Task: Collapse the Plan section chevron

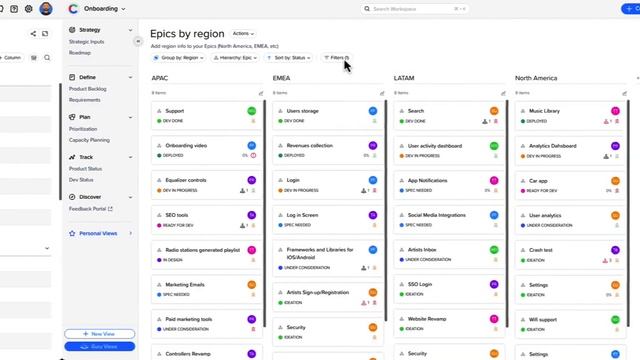Action: (130, 117)
